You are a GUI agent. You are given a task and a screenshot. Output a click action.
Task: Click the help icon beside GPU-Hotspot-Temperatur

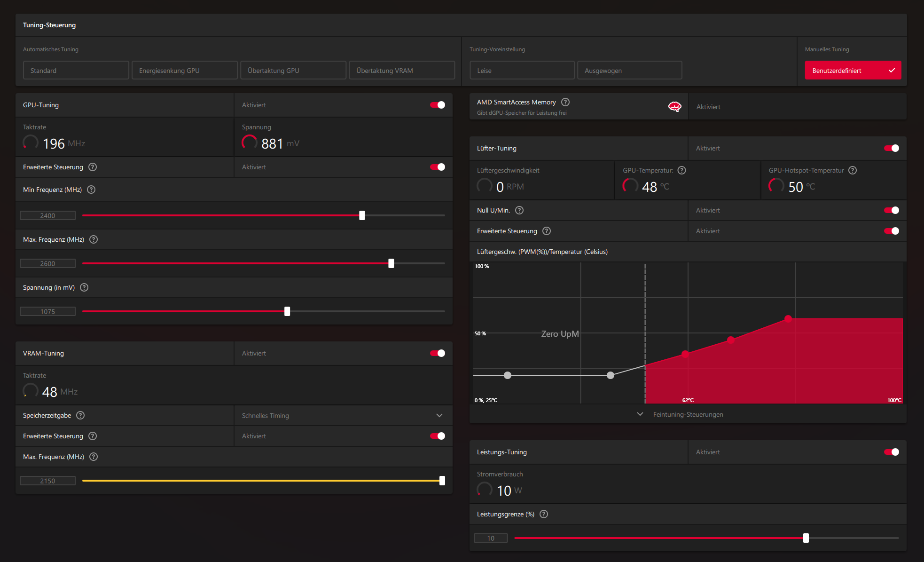point(853,170)
